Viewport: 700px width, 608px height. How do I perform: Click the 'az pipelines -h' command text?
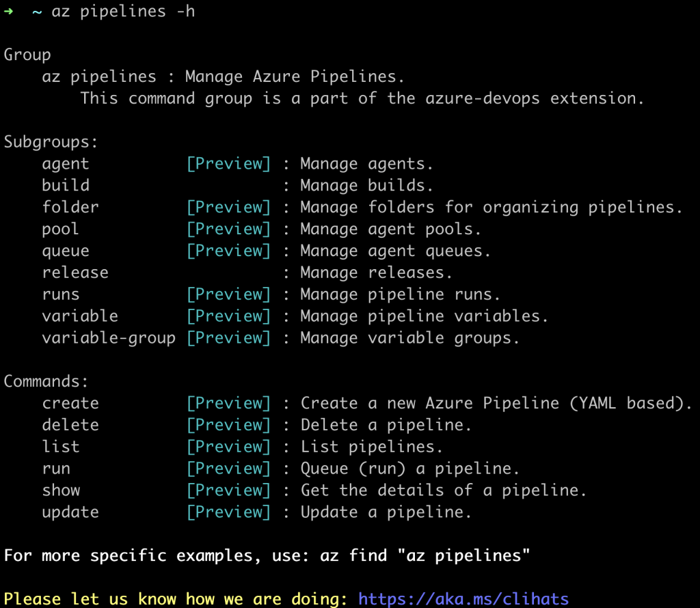click(x=123, y=12)
